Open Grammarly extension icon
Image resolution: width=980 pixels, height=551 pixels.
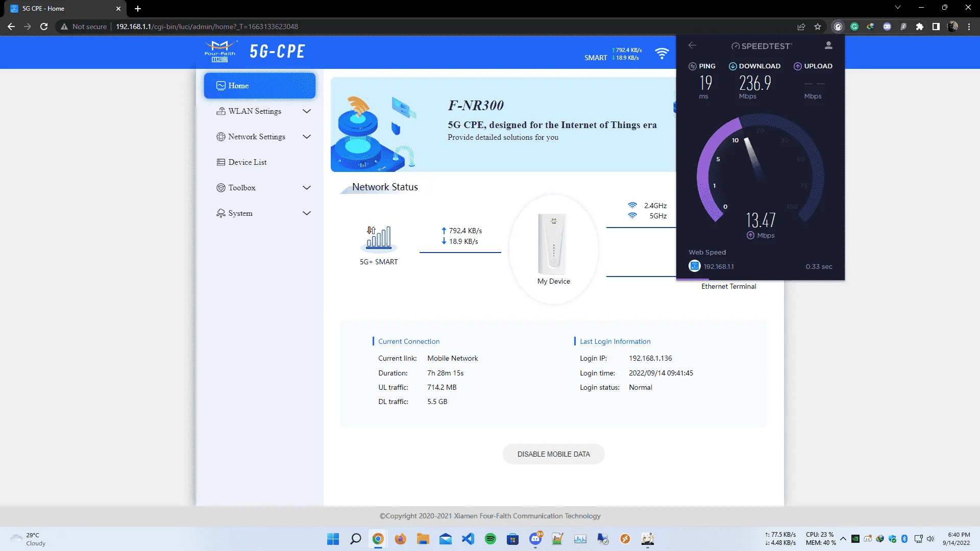pyautogui.click(x=854, y=27)
